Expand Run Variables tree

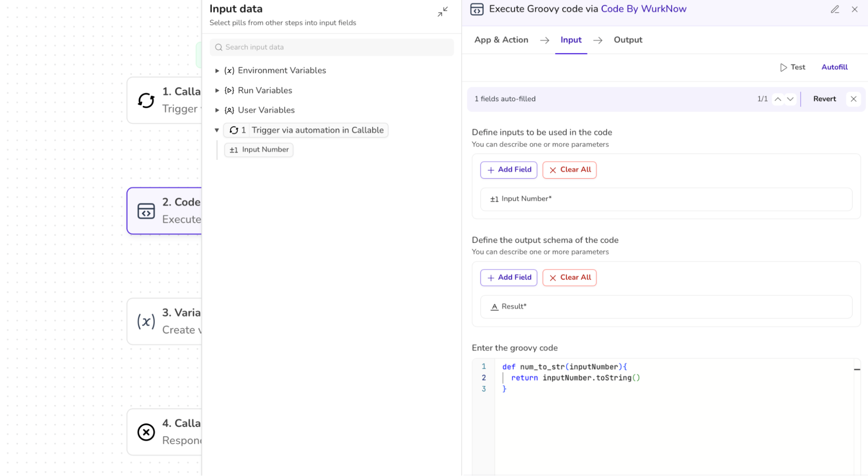click(217, 90)
